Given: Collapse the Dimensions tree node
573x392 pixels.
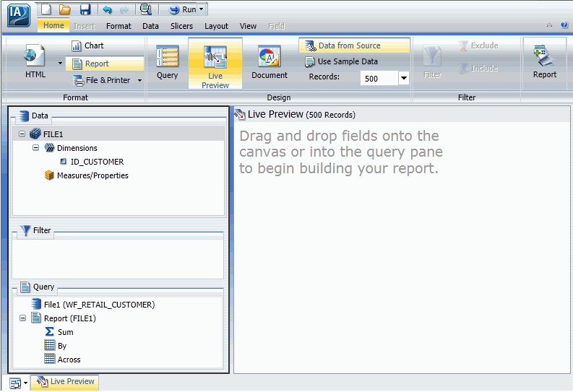Looking at the screenshot, I should (x=35, y=148).
